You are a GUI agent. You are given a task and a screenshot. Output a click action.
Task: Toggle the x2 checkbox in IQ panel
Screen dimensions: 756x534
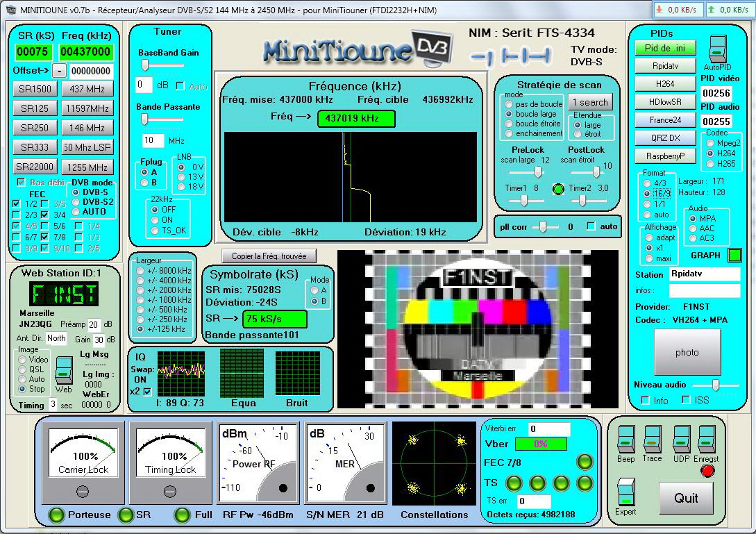click(x=148, y=391)
